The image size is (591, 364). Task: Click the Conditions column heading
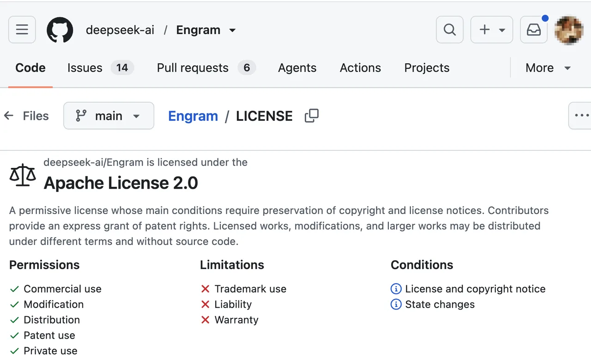[422, 265]
